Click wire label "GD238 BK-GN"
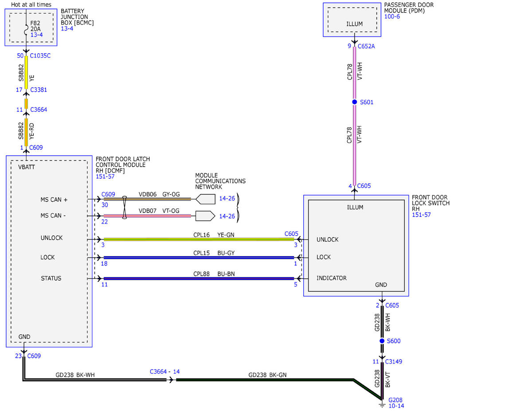532x411 pixels. click(x=267, y=375)
